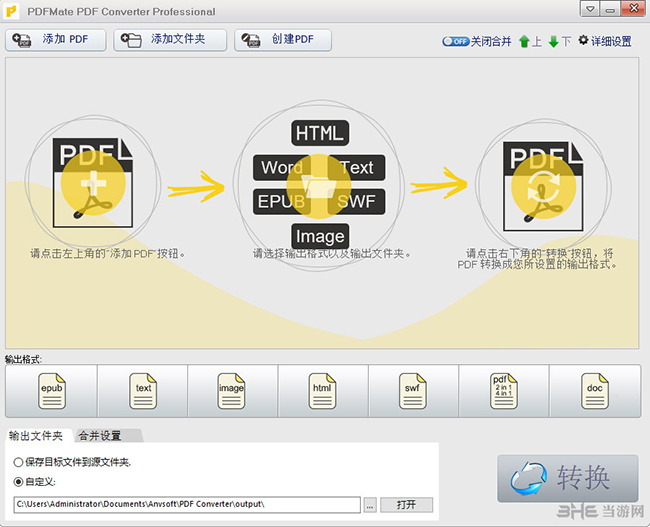Select doc output format

tap(594, 391)
